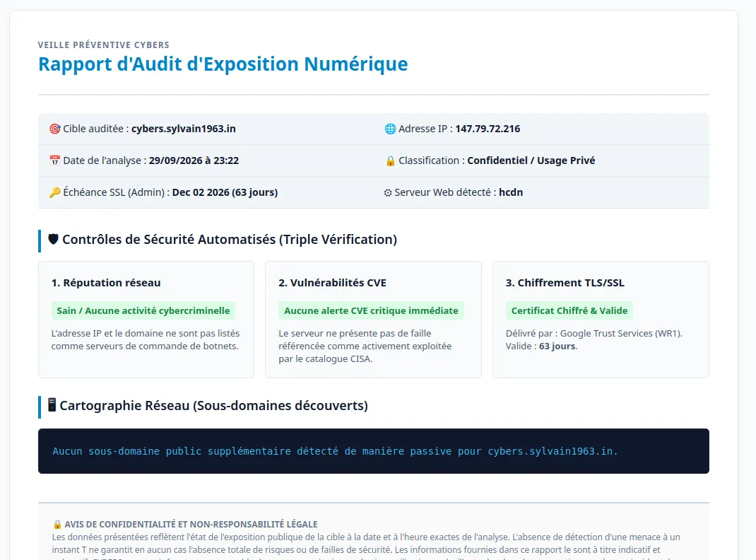The height and width of the screenshot is (560, 756).
Task: Click the Aucune alerte CVE critique immédiate badge
Action: 371,310
